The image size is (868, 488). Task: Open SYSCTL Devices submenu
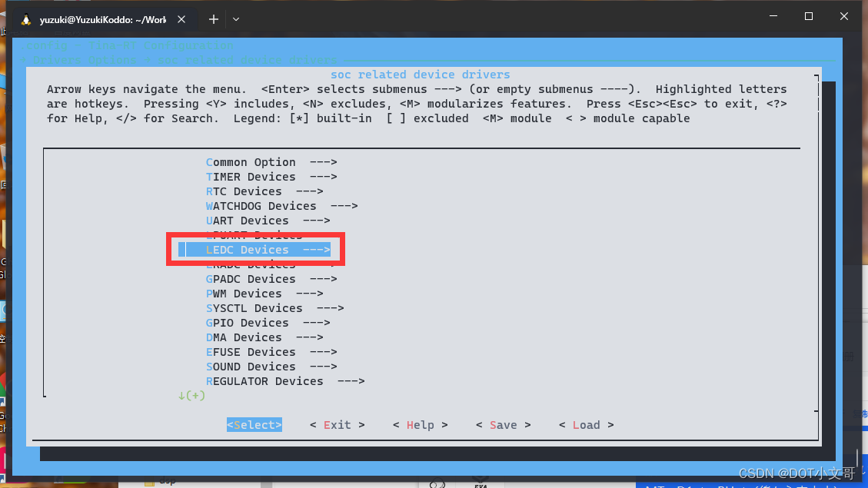(274, 308)
